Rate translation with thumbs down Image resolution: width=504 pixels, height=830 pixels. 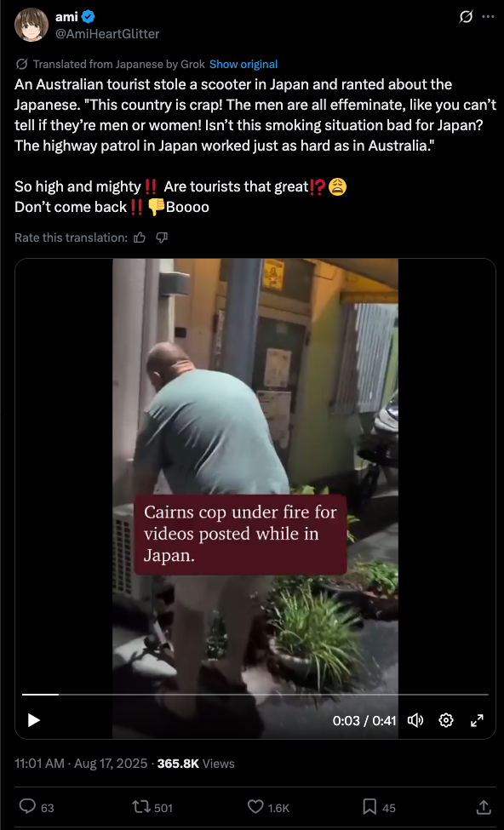(162, 238)
